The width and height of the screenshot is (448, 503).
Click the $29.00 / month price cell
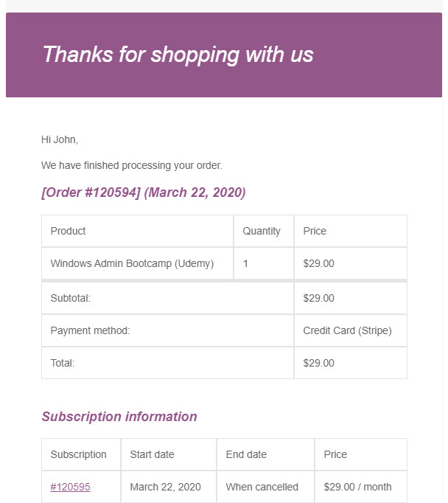point(357,487)
